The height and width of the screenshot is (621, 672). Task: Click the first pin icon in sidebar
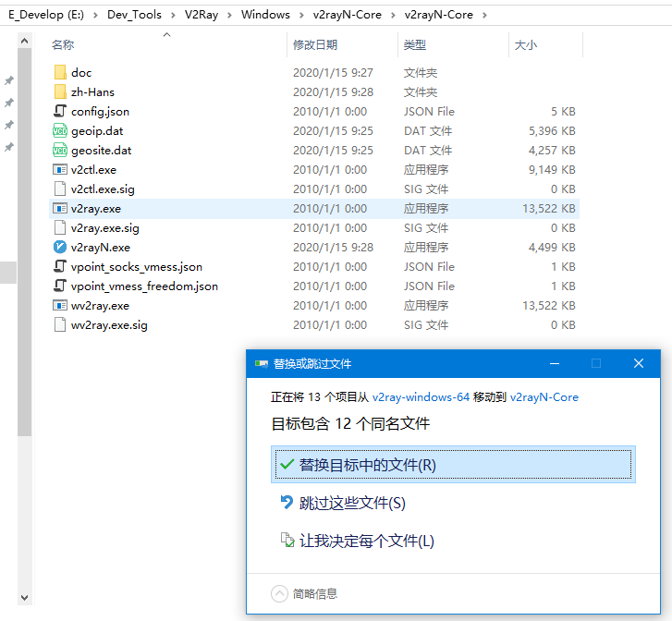[x=8, y=80]
